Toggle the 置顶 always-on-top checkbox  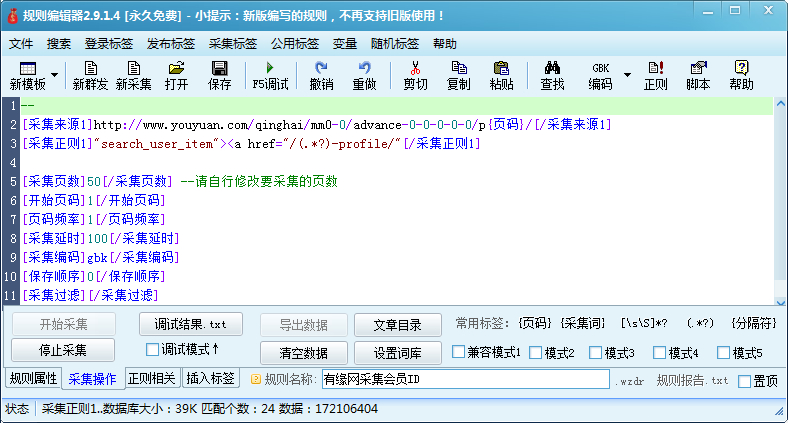pos(744,381)
